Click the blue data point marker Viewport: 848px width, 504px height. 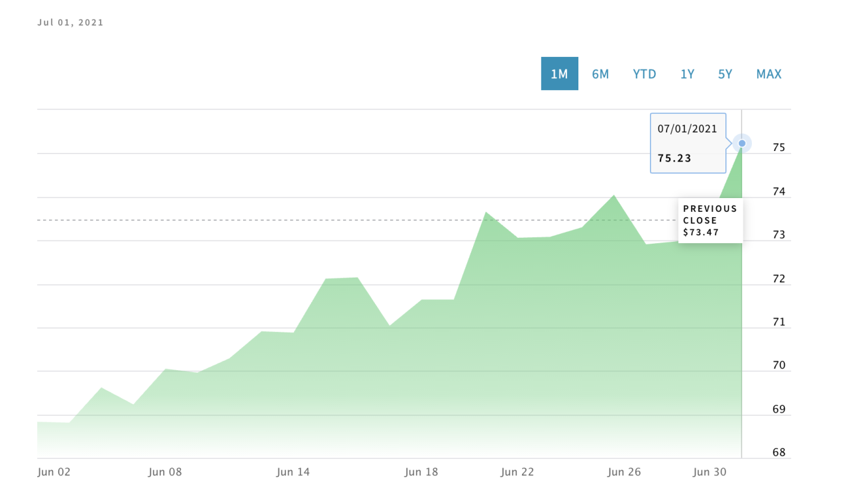(742, 143)
